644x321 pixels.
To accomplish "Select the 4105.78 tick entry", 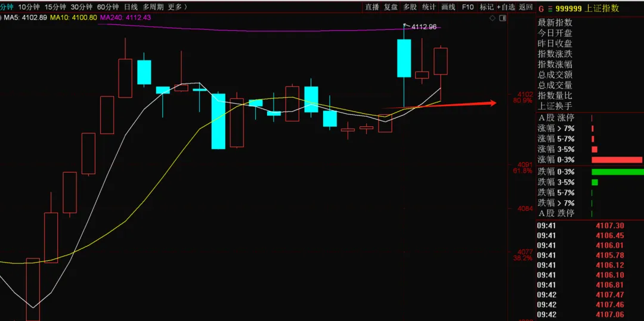I will pos(610,255).
